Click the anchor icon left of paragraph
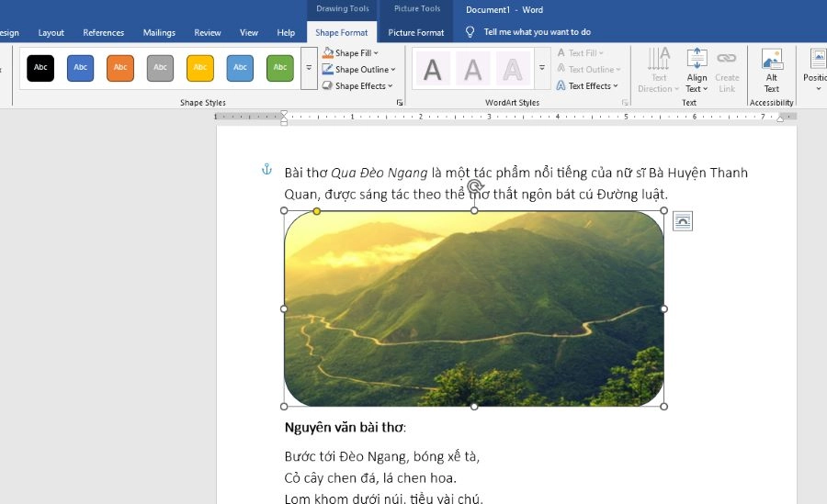 pos(266,170)
